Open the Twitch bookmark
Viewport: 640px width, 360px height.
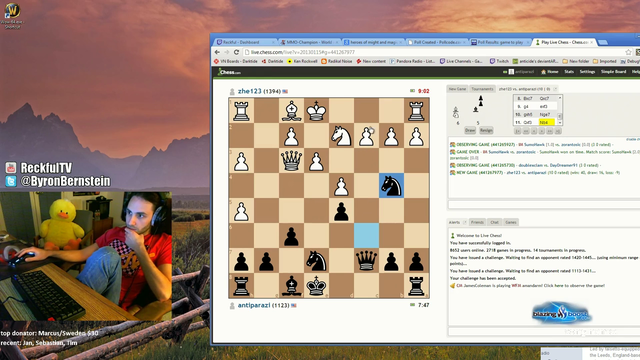point(499,61)
